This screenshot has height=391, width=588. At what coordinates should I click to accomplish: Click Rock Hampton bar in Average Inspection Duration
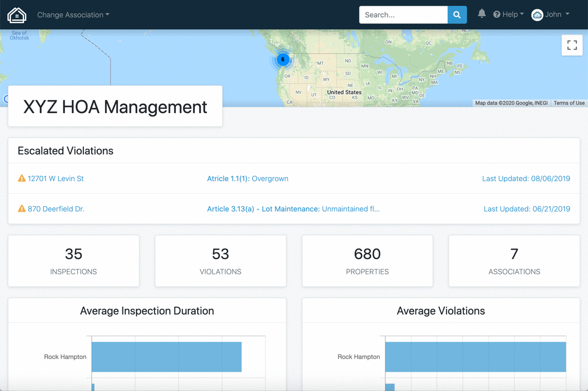tap(167, 357)
